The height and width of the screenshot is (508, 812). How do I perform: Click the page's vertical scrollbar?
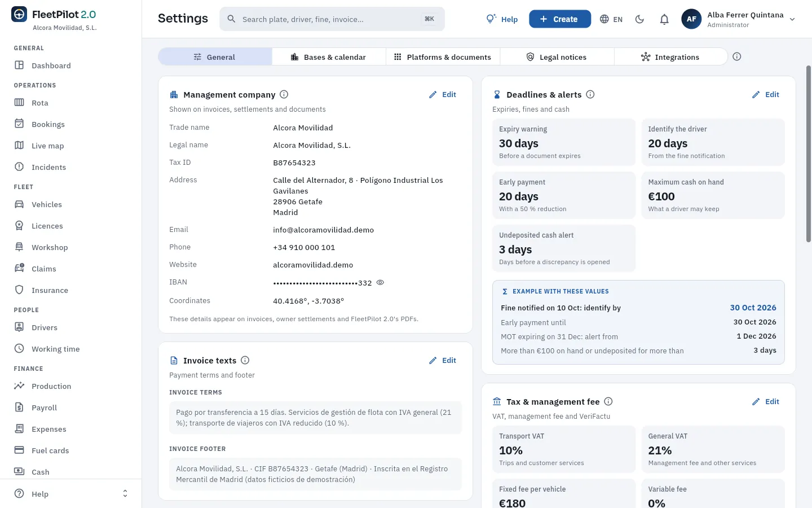(809, 154)
